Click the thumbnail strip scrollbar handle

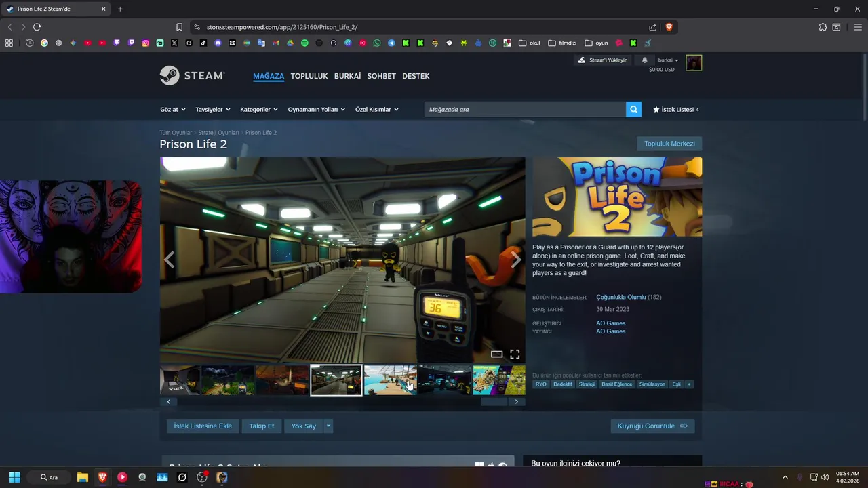(494, 401)
